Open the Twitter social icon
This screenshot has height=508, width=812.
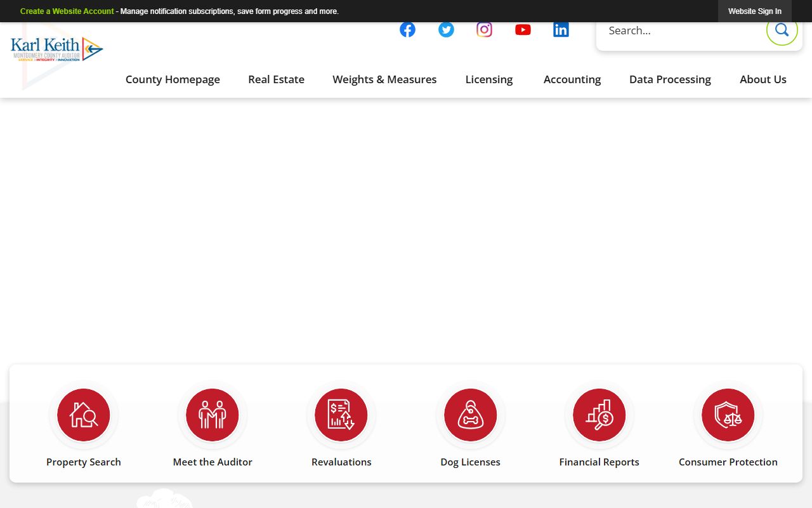pos(446,30)
